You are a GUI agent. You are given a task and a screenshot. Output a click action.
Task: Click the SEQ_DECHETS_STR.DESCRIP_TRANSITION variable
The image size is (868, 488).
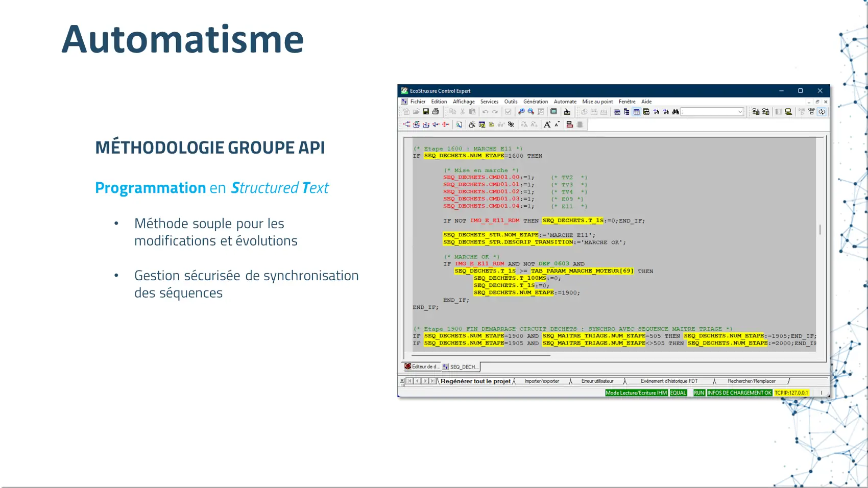tap(508, 242)
